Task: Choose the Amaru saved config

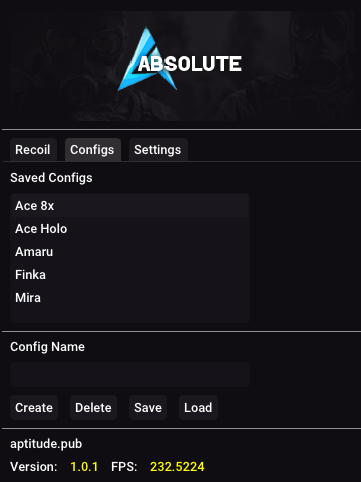Action: (x=130, y=252)
